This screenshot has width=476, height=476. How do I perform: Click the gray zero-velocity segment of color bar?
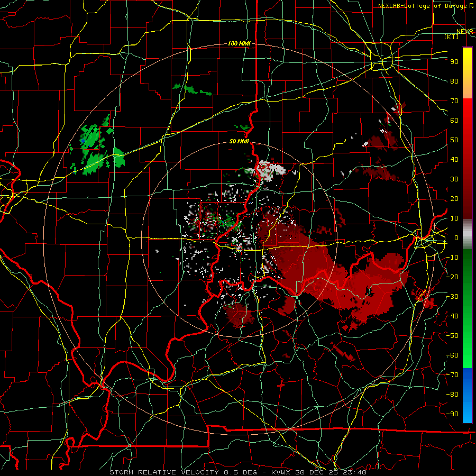tap(467, 234)
